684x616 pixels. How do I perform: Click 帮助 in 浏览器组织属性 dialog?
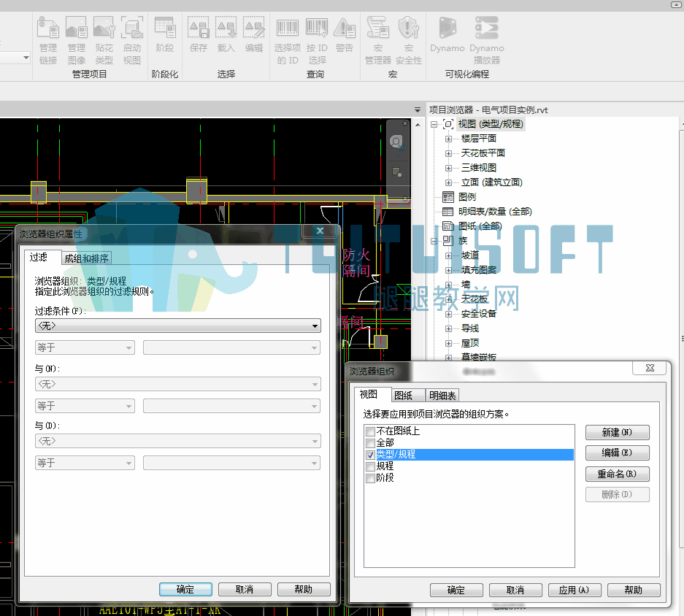point(304,590)
